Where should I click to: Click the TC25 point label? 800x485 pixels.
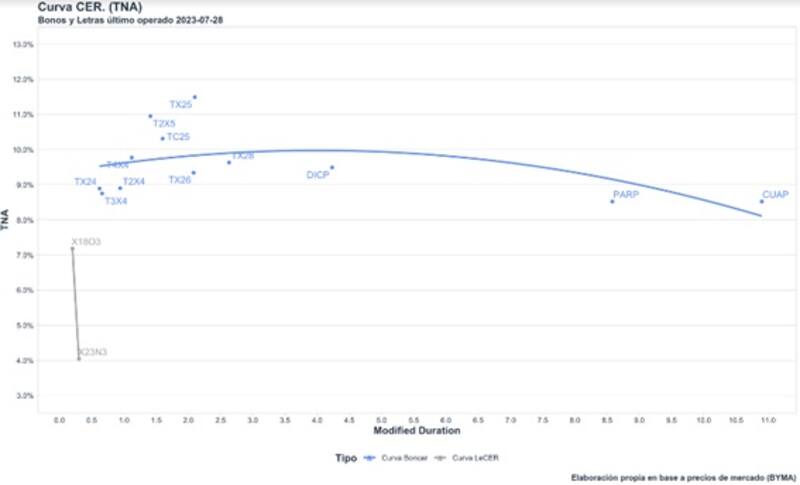178,137
